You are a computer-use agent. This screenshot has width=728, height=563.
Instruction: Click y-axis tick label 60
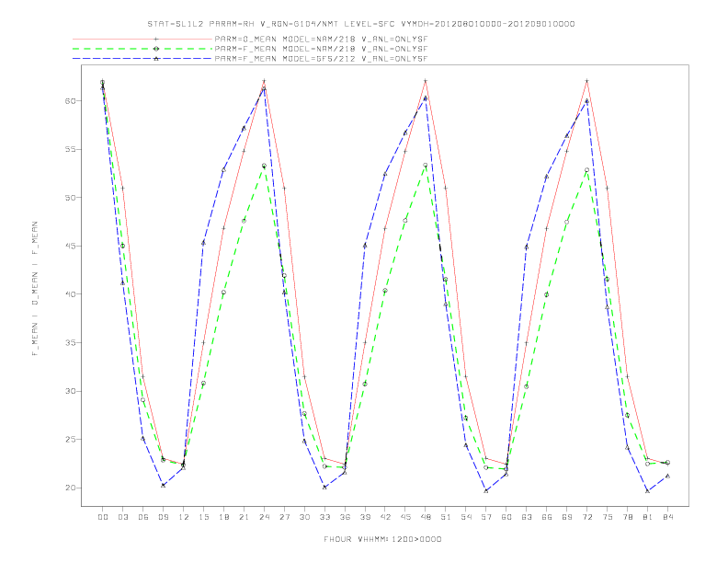coord(71,101)
